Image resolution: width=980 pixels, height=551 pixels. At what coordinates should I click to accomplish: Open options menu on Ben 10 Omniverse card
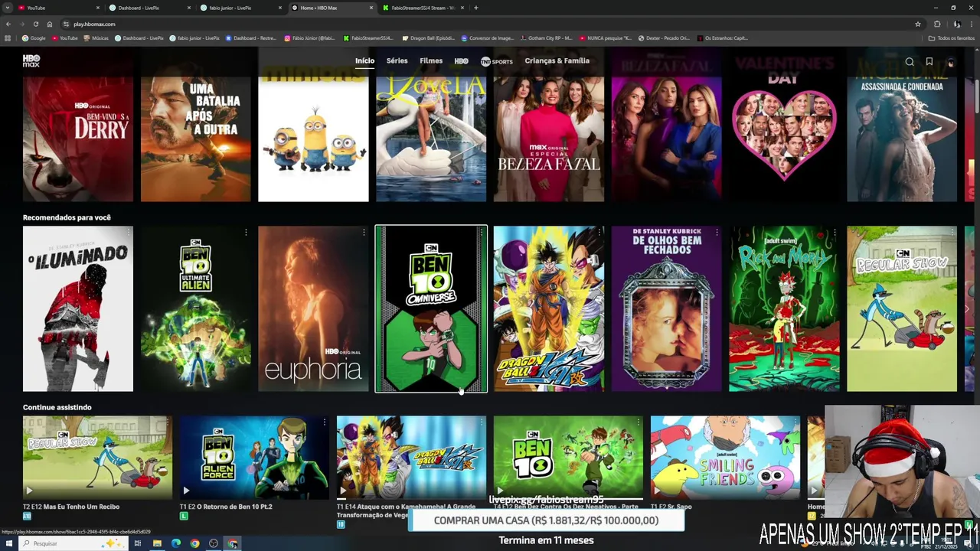481,232
